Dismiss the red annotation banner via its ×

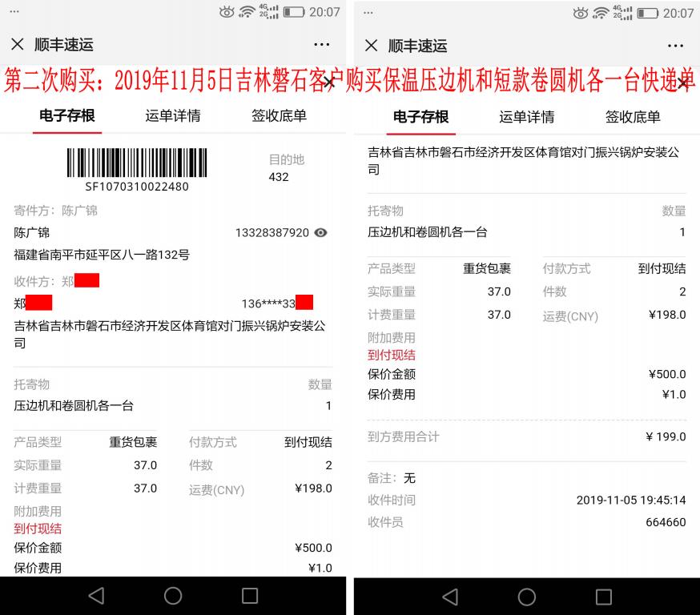(x=328, y=82)
